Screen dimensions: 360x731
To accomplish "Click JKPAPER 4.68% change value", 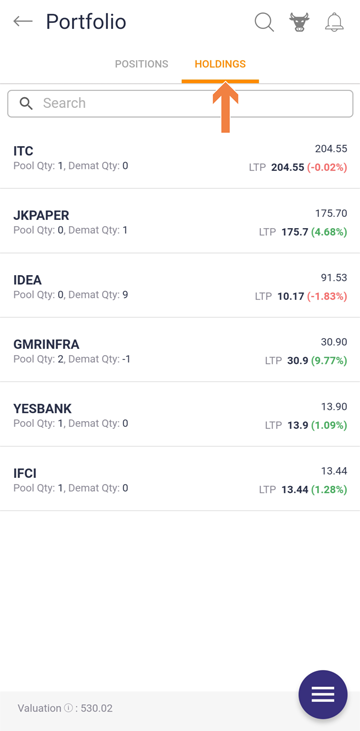I will tap(329, 232).
